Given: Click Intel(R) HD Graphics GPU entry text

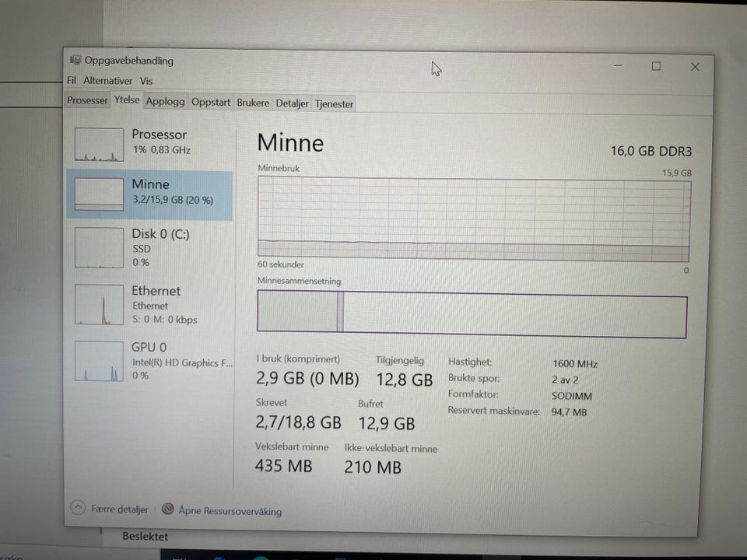Looking at the screenshot, I should point(182,363).
